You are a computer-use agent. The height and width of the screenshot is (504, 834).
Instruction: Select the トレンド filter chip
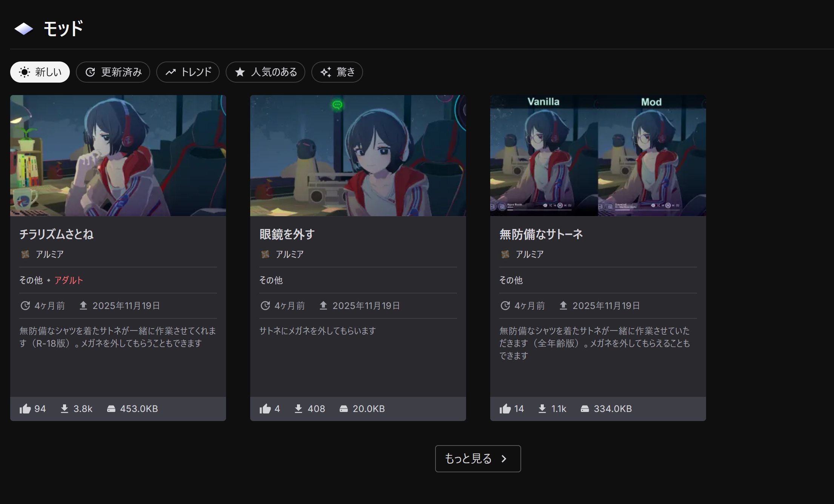tap(188, 72)
